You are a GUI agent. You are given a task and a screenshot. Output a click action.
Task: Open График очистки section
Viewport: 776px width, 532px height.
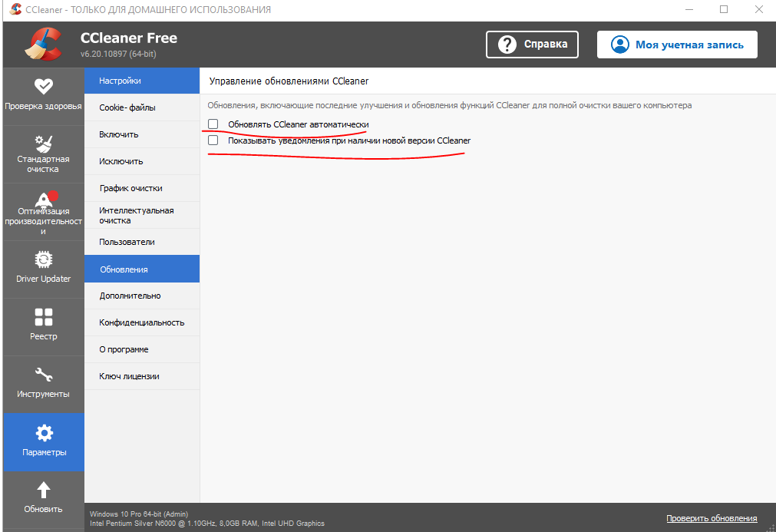tap(142, 188)
